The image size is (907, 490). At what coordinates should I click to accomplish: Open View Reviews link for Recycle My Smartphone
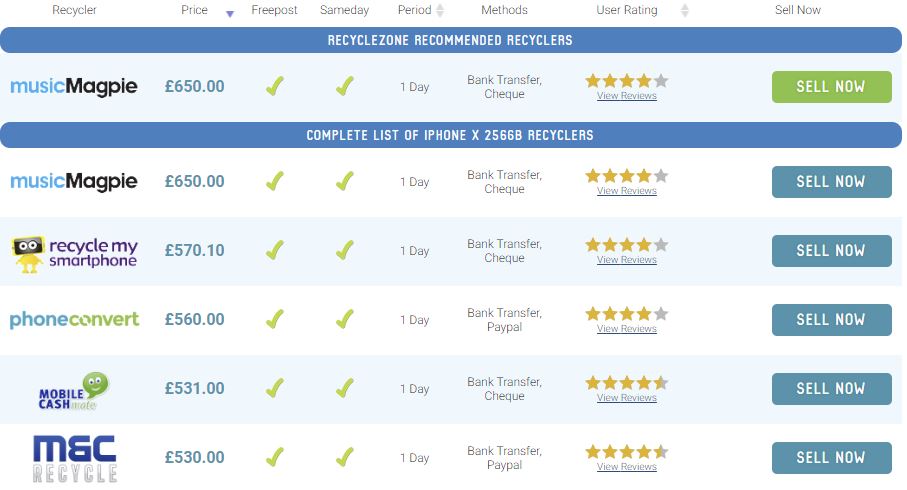(626, 260)
